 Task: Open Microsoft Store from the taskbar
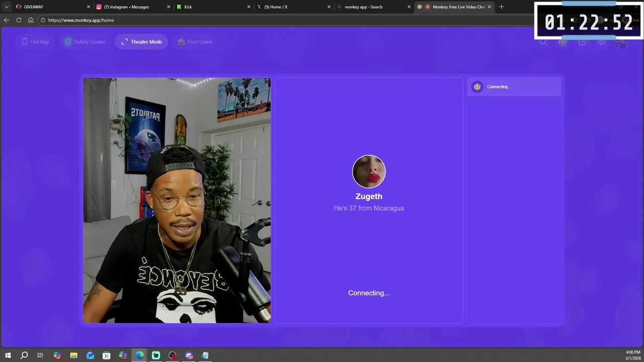107,355
